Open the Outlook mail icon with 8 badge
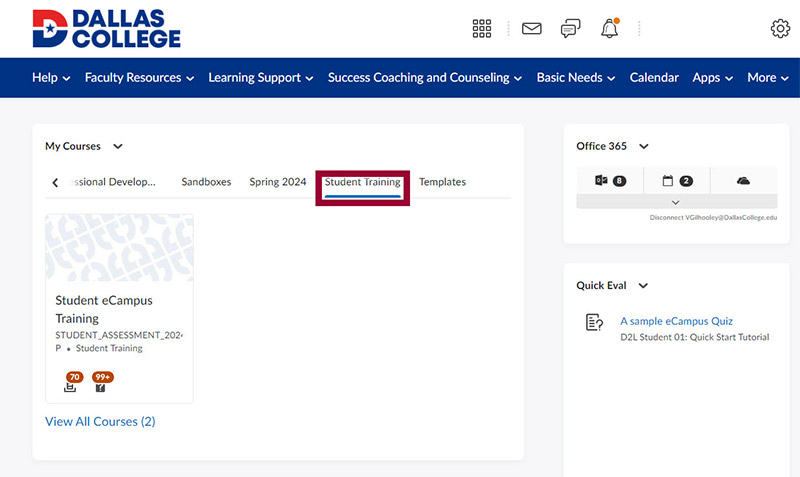The image size is (800, 477). point(610,181)
